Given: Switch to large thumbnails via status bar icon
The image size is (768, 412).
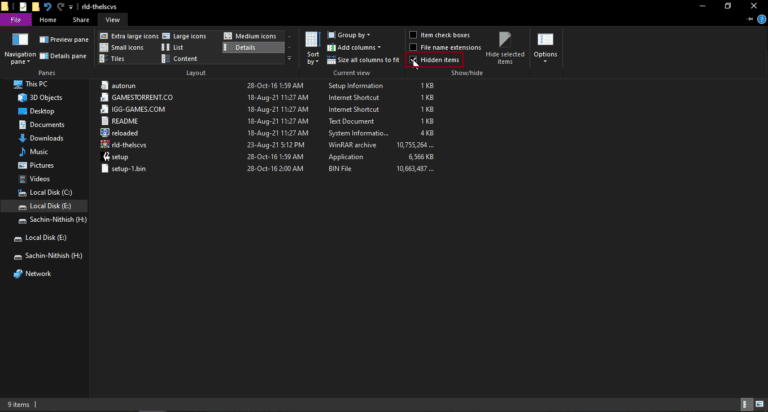Looking at the screenshot, I should (759, 404).
